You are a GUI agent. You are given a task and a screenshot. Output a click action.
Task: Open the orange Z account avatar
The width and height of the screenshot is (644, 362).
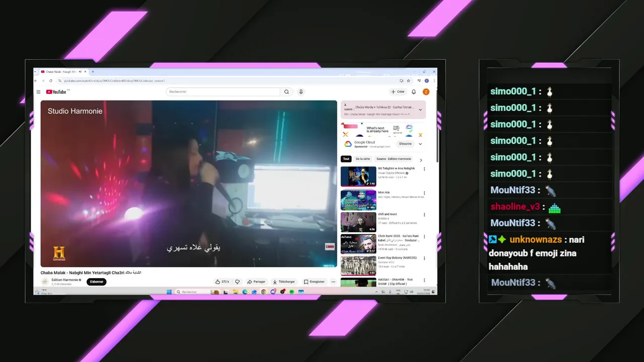pyautogui.click(x=426, y=92)
